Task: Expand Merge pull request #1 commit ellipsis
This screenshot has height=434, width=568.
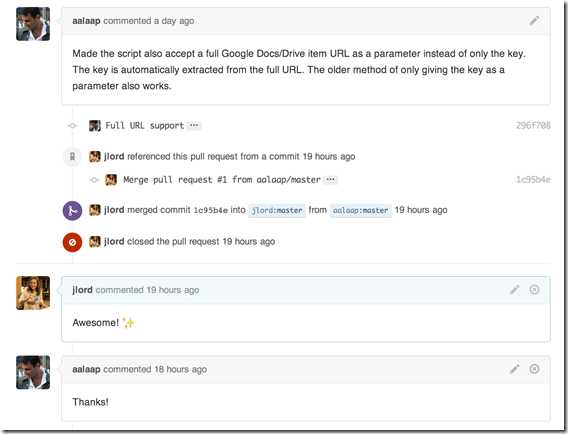Action: [330, 179]
